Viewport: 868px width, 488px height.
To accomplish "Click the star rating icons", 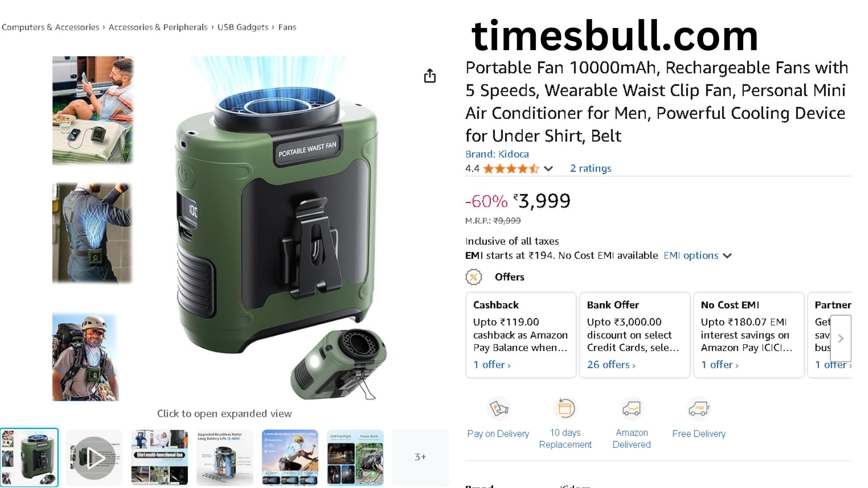I will tap(511, 169).
